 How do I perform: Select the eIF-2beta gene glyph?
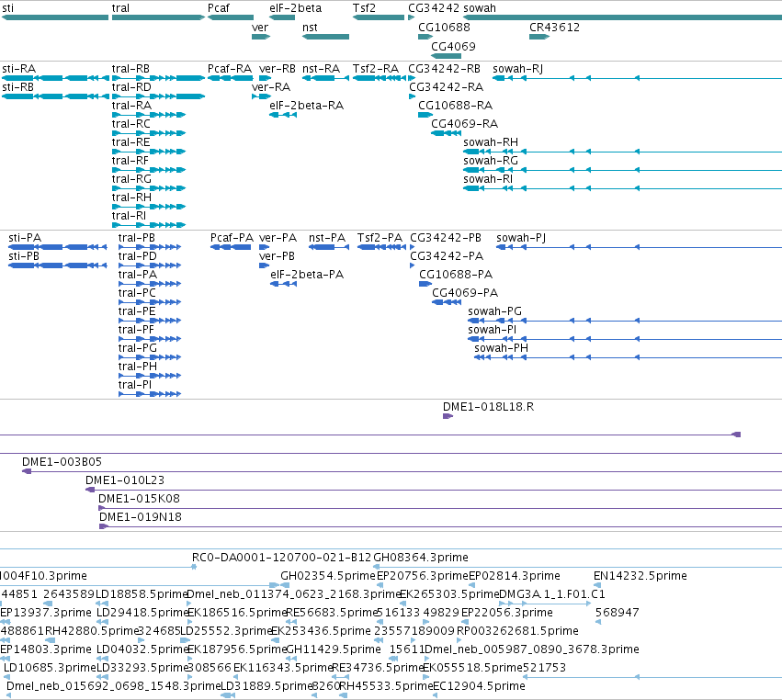pyautogui.click(x=282, y=17)
